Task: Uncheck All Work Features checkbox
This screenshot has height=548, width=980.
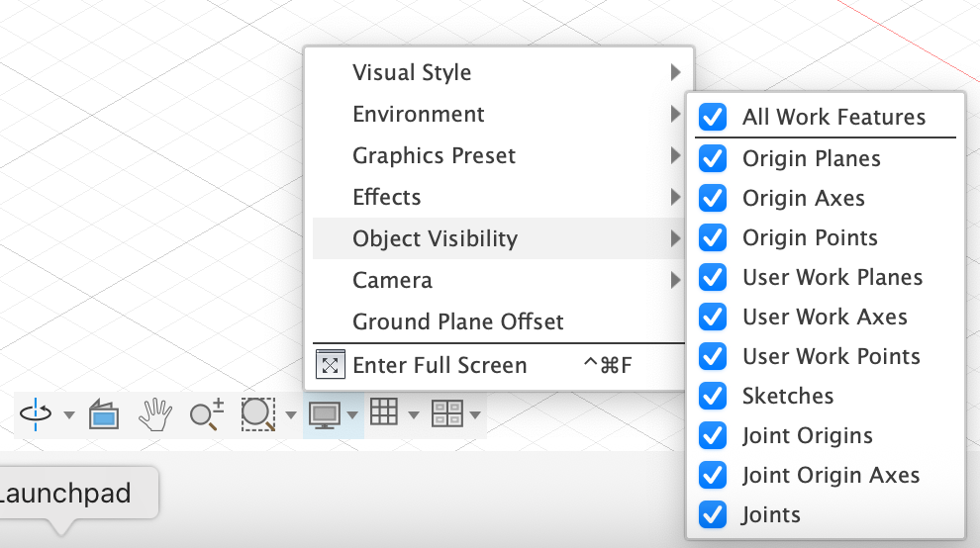Action: pyautogui.click(x=713, y=117)
